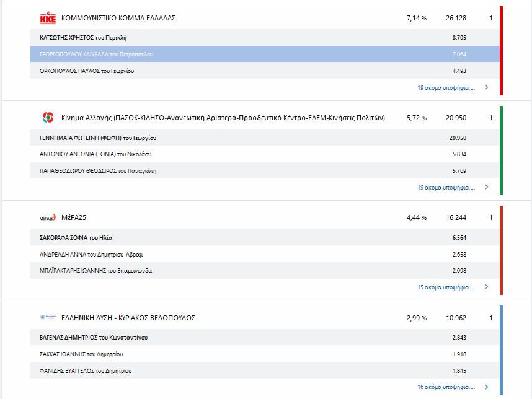
Task: Click the blue Ελληνική Λύση color bar
Action: (502, 350)
